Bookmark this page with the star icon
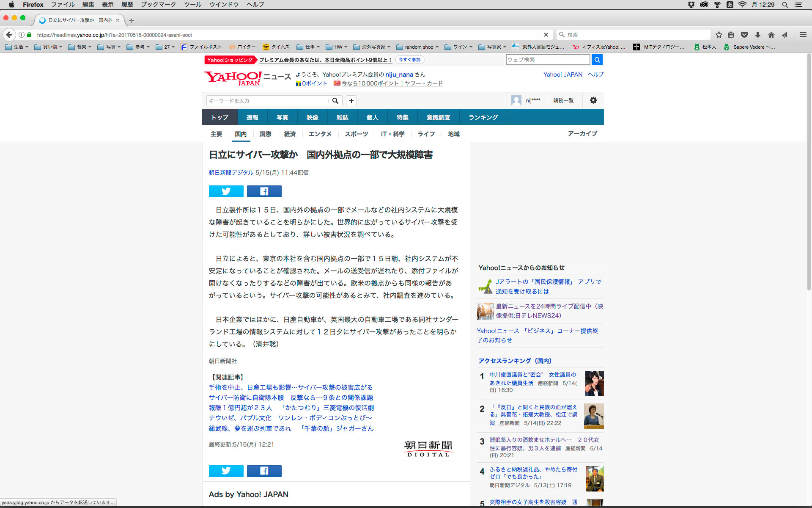The height and width of the screenshot is (508, 812). (x=719, y=35)
